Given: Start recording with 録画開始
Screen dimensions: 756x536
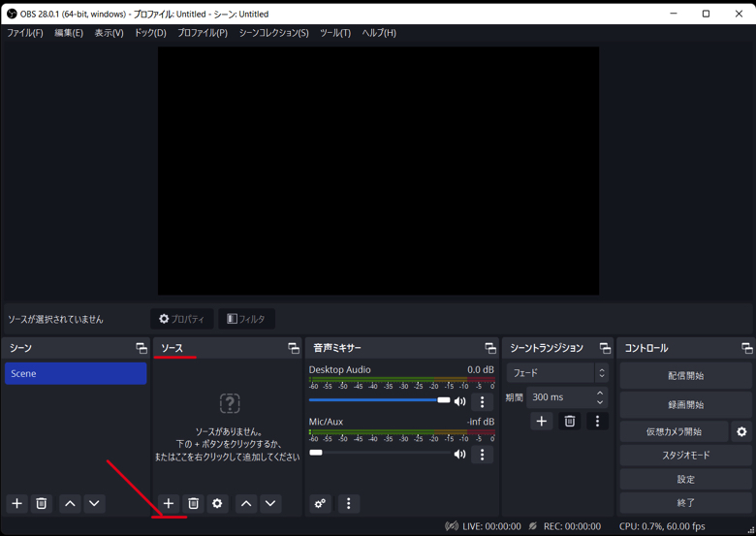Looking at the screenshot, I should [685, 405].
